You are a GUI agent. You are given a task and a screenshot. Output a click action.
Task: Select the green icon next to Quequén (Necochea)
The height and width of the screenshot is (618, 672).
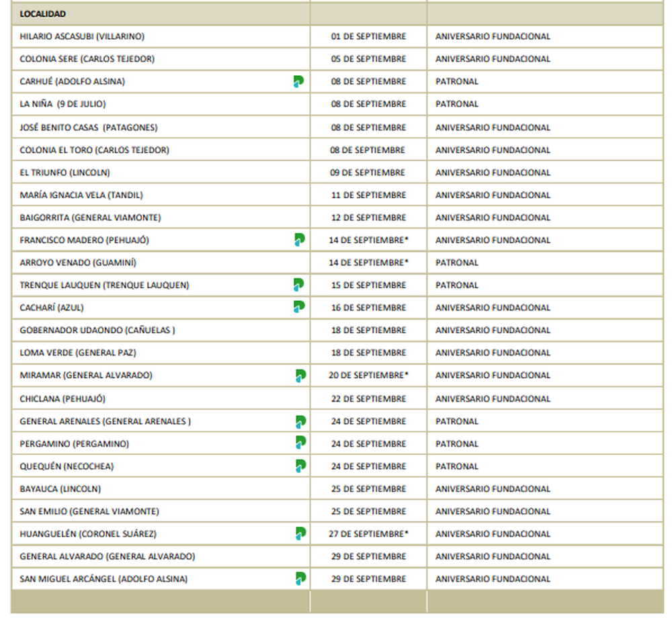300,466
